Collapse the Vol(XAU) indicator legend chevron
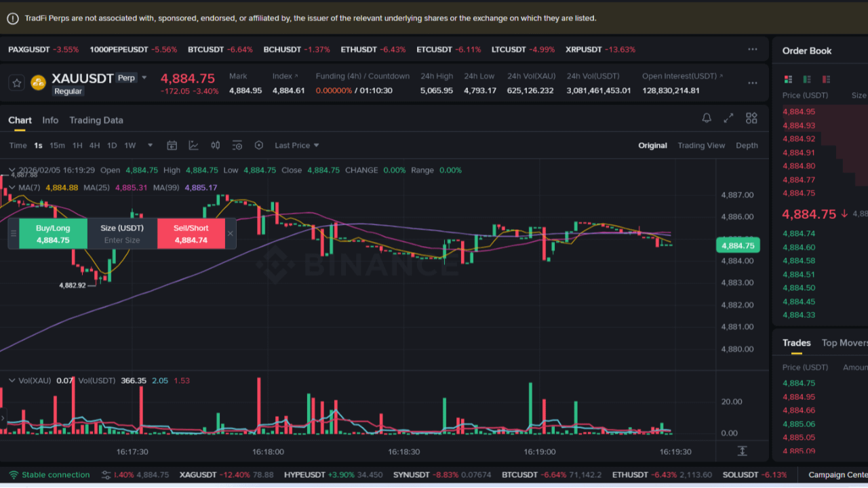 [12, 380]
